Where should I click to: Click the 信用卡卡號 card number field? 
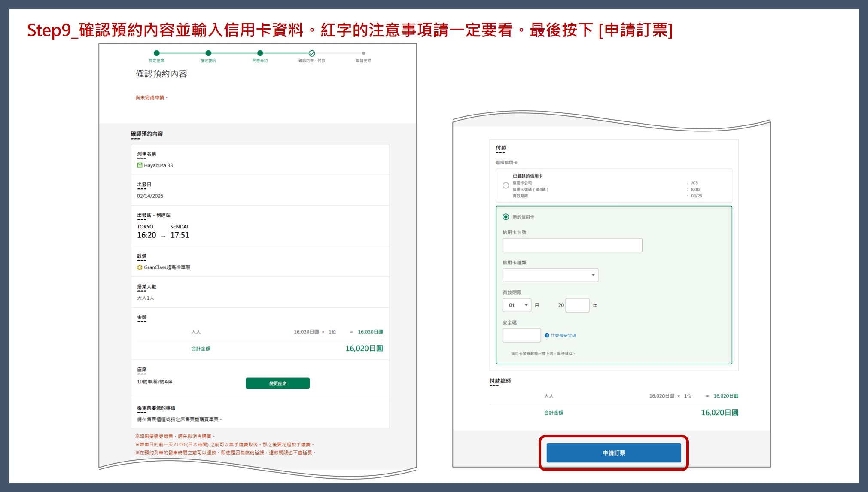pyautogui.click(x=572, y=245)
